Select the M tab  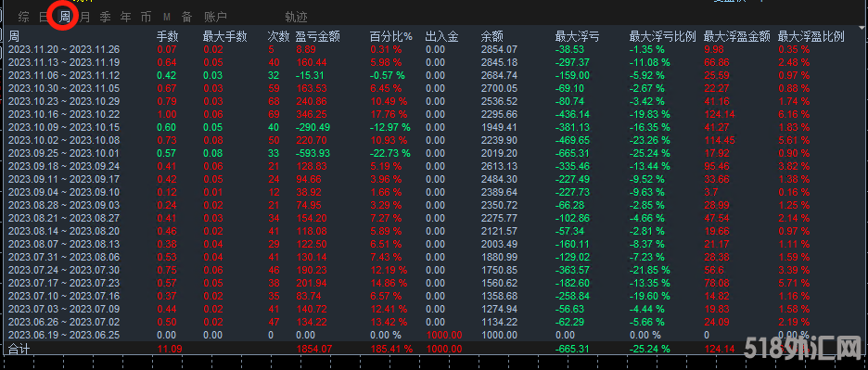pyautogui.click(x=167, y=18)
